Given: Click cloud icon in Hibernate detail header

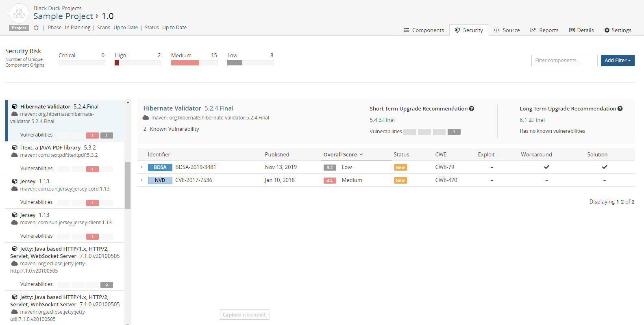Looking at the screenshot, I should [146, 117].
